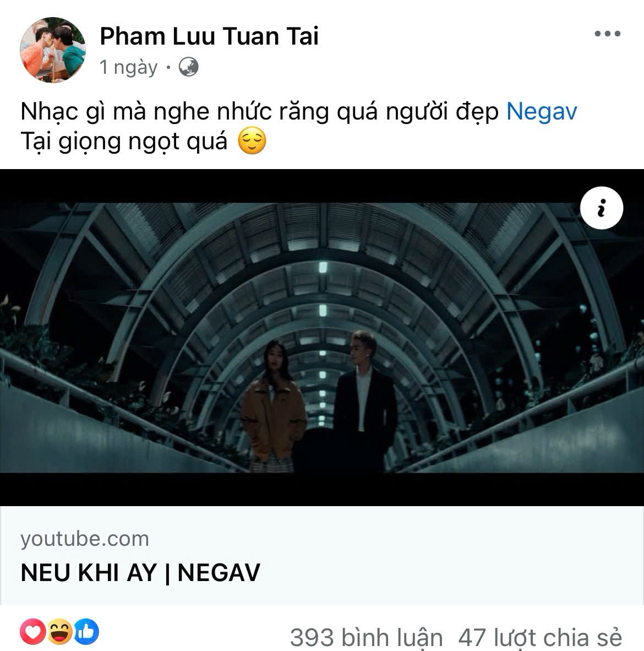The width and height of the screenshot is (644, 651).
Task: Click the relieved face emoji in the post
Action: 252,141
